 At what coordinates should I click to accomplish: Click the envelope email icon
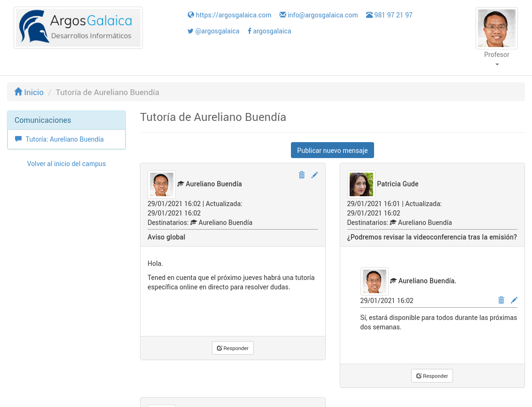pyautogui.click(x=282, y=15)
